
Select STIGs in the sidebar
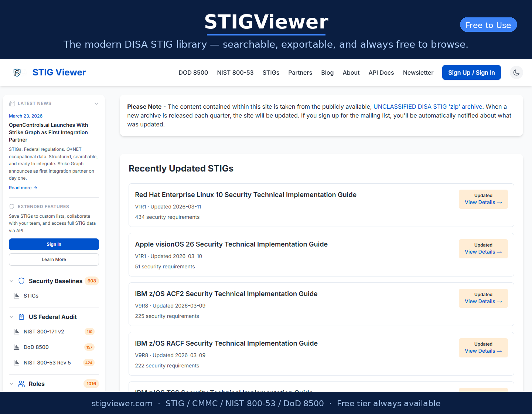click(31, 296)
